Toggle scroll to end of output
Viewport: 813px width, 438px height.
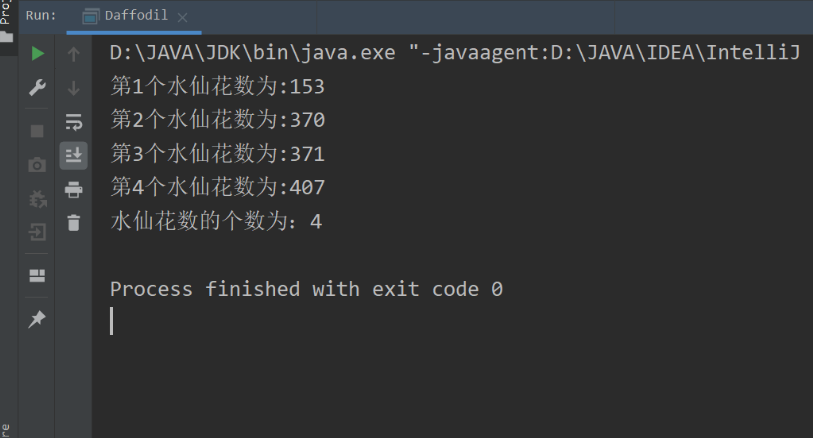pyautogui.click(x=74, y=156)
